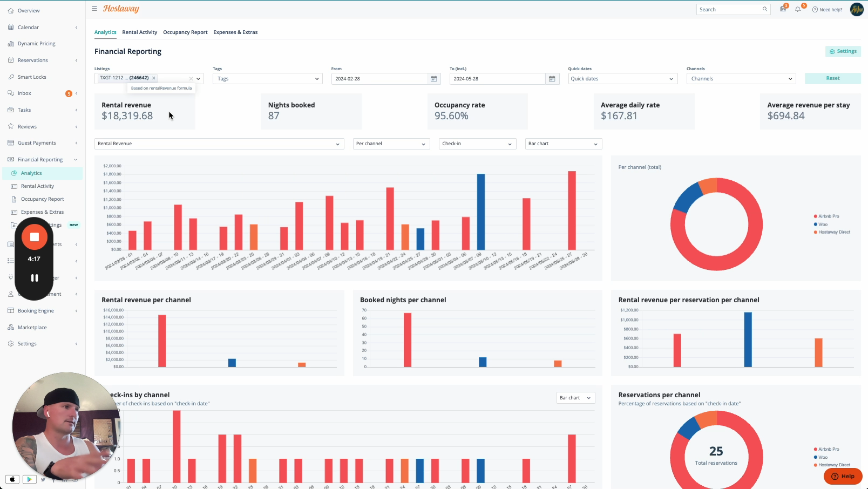Click the hamburger menu icon beside Hostaway logo
The width and height of the screenshot is (868, 489).
click(x=94, y=9)
